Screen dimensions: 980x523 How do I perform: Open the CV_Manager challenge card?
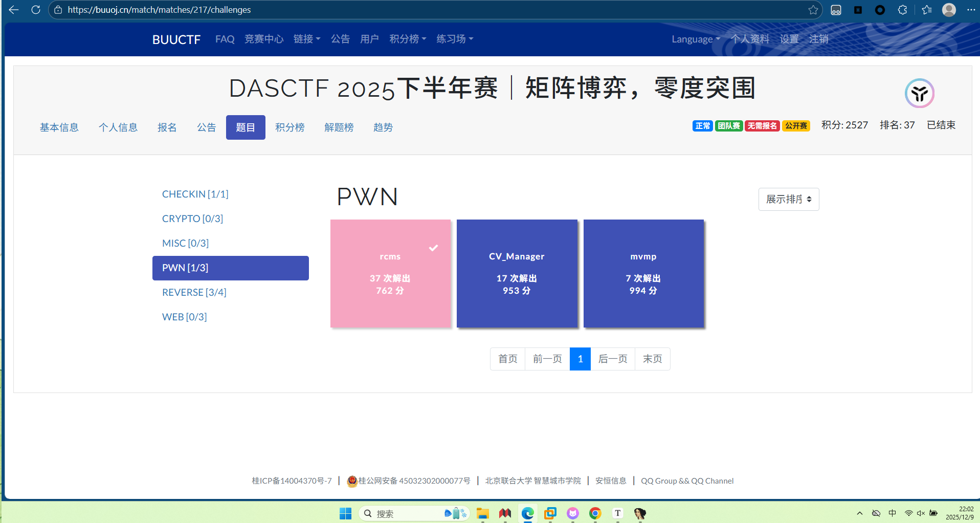pyautogui.click(x=517, y=273)
